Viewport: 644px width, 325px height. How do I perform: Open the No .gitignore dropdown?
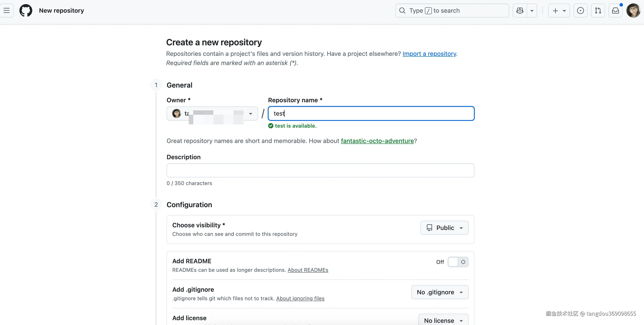click(440, 292)
